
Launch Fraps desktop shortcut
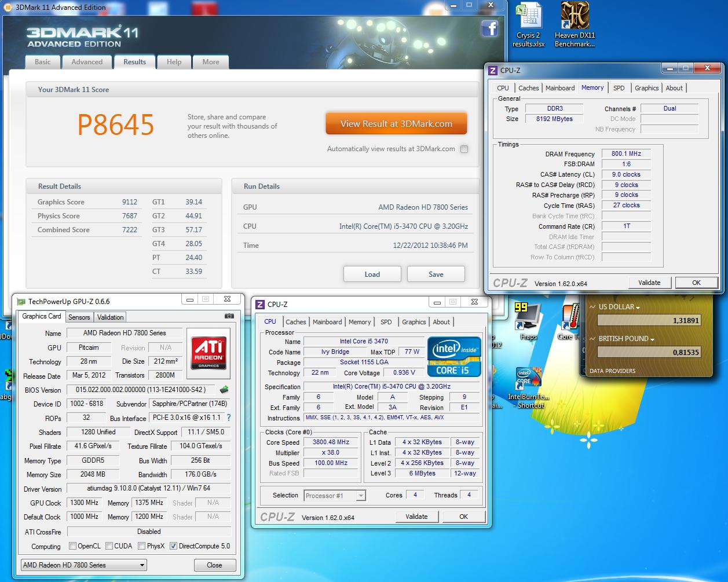click(528, 321)
